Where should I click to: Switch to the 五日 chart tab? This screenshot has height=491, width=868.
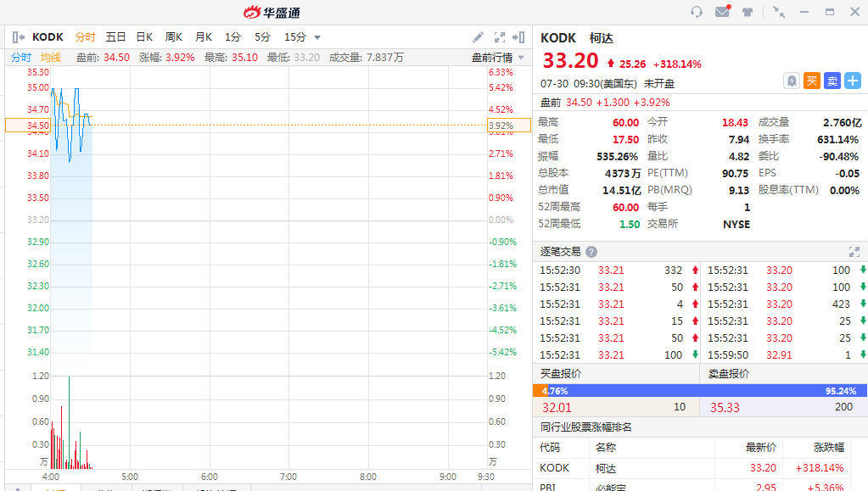(x=116, y=37)
